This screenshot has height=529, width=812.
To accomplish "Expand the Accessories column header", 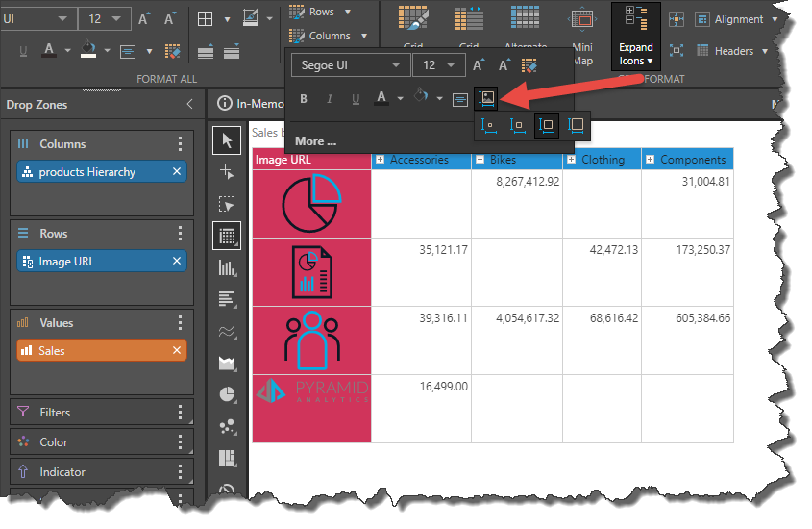I will point(381,160).
